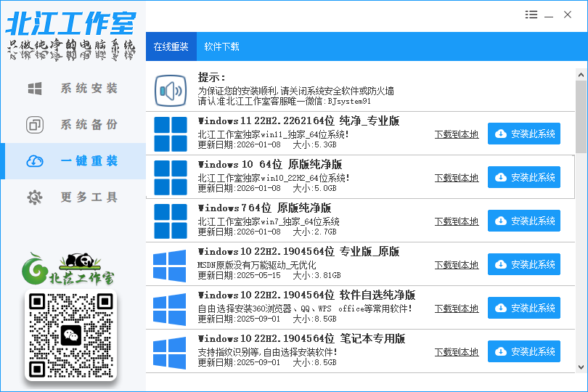
Task: Click the Windows 10 软件自选纯净版 logo
Action: (169, 309)
